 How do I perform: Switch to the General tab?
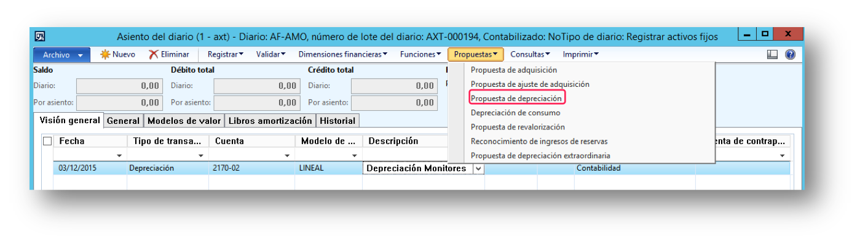click(x=124, y=121)
